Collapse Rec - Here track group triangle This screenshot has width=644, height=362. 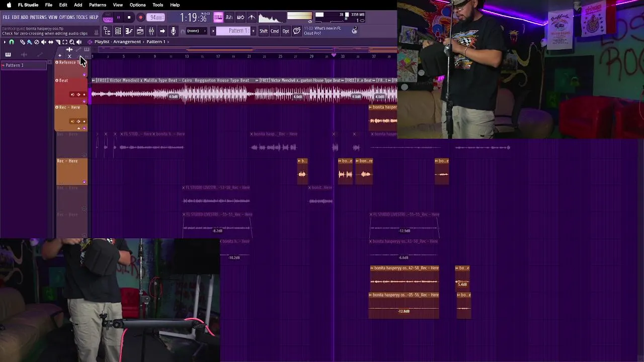[x=79, y=128]
